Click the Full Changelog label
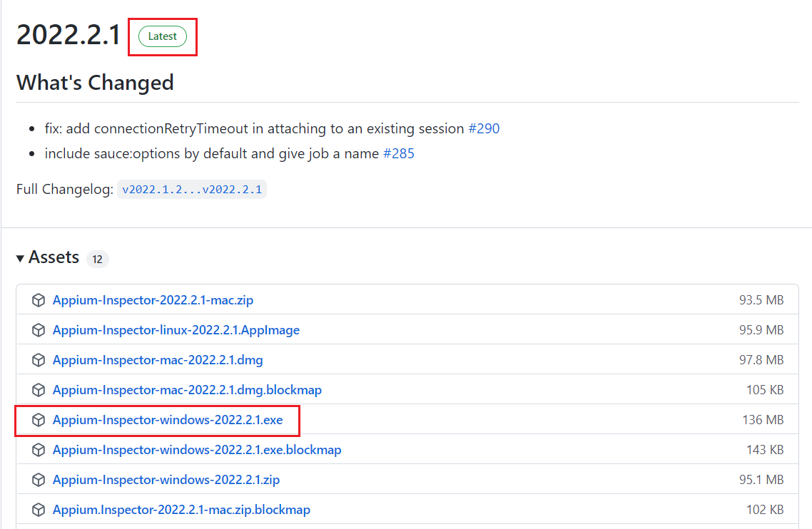 [65, 190]
